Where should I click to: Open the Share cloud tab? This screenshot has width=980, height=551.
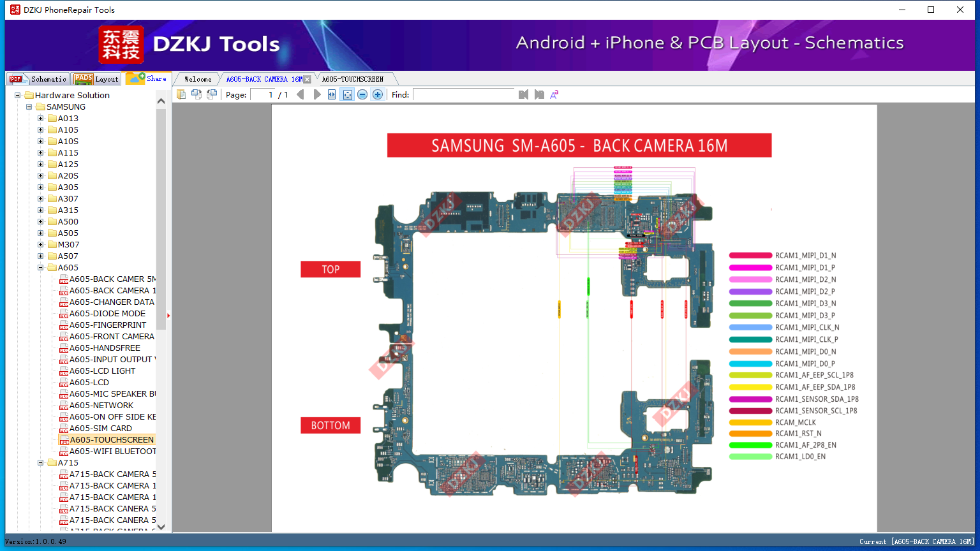point(147,78)
